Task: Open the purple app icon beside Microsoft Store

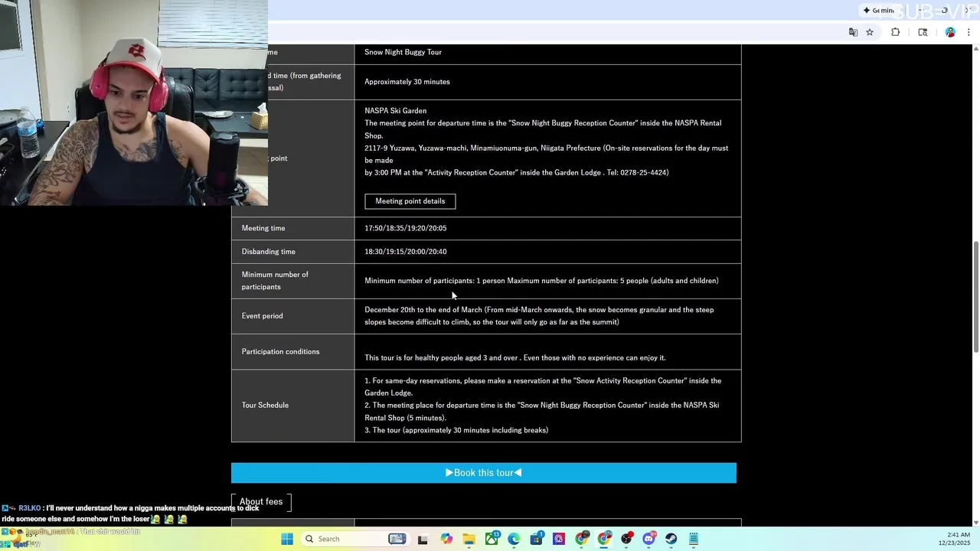Action: 559,539
